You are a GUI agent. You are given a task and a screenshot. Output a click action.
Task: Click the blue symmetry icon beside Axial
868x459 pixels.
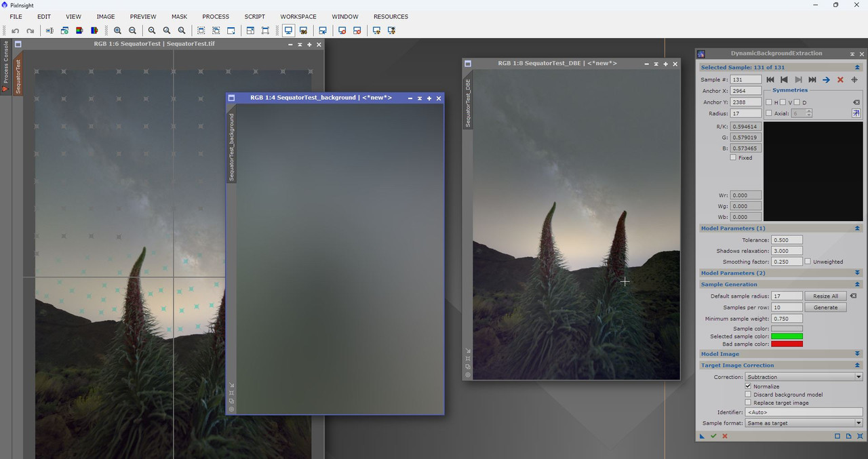[856, 113]
